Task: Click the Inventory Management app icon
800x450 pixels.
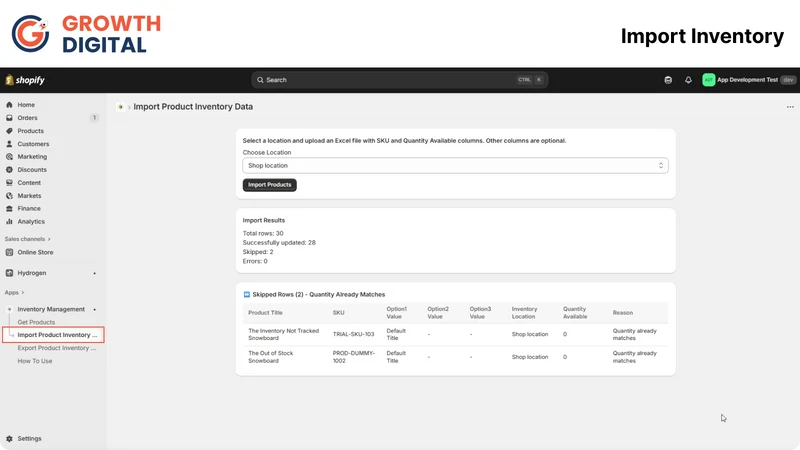Action: point(9,309)
